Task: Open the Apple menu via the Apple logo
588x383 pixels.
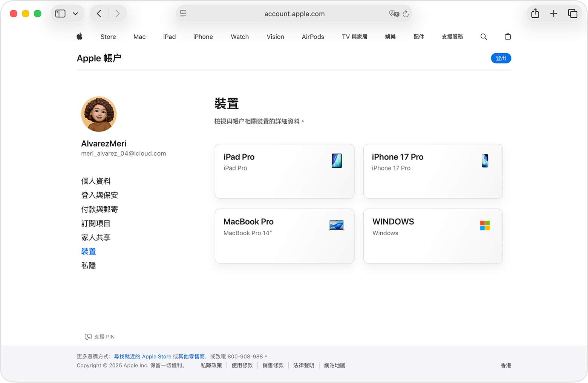Action: pos(80,37)
